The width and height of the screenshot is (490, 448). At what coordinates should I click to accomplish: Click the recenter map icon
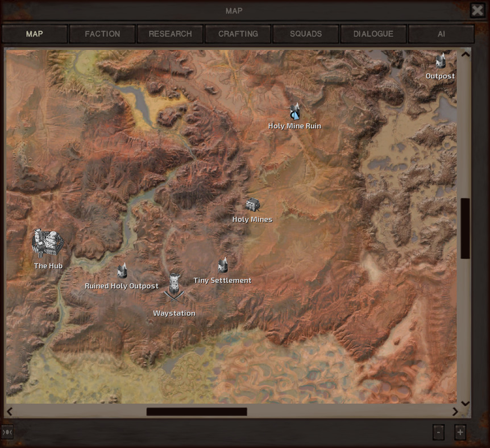(x=7, y=432)
